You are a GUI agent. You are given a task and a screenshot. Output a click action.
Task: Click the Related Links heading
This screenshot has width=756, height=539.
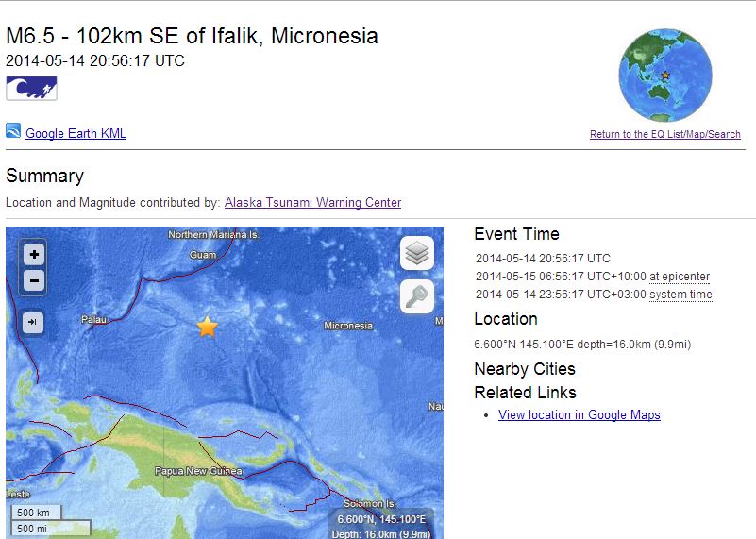525,393
